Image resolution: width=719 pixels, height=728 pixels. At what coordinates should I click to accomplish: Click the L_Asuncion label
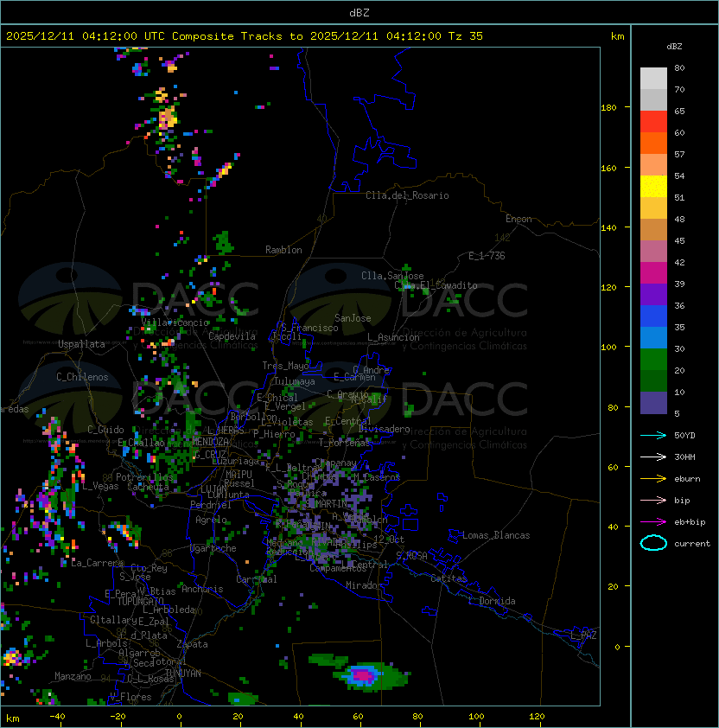click(393, 337)
